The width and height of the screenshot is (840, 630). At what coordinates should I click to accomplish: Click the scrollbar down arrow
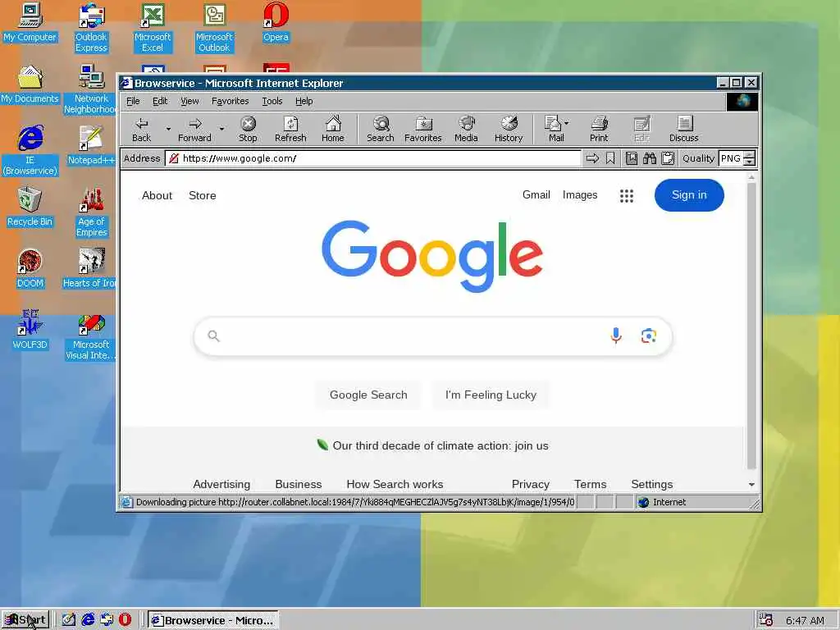[751, 484]
